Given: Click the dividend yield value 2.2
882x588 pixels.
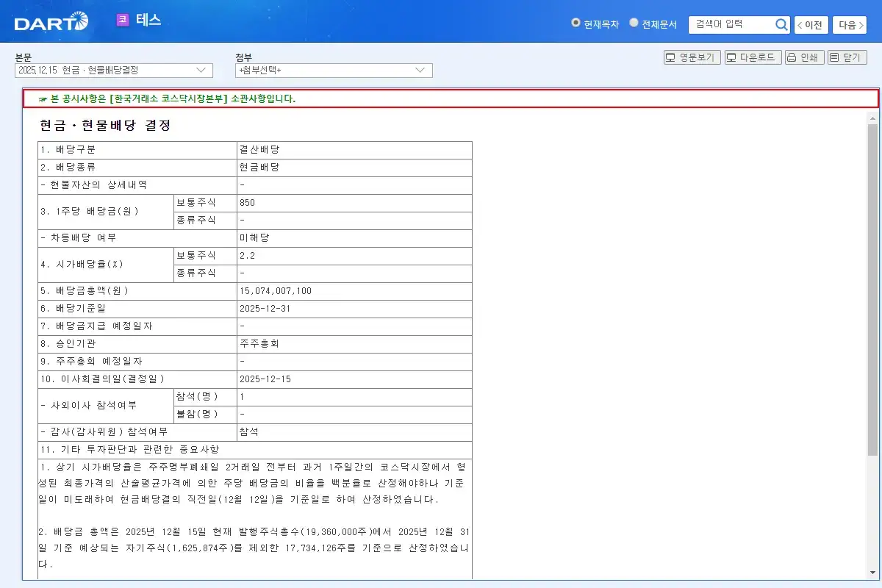Looking at the screenshot, I should [247, 256].
